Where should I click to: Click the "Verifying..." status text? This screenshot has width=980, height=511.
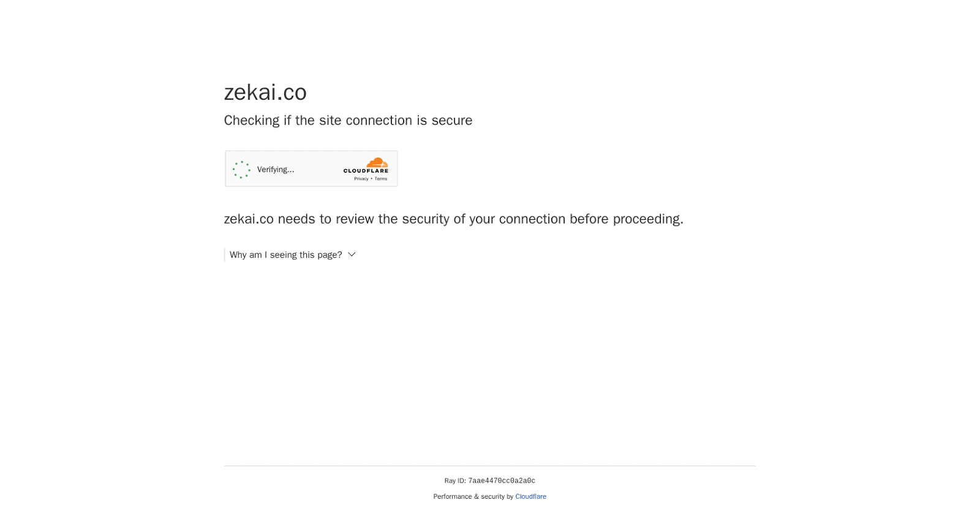click(276, 170)
